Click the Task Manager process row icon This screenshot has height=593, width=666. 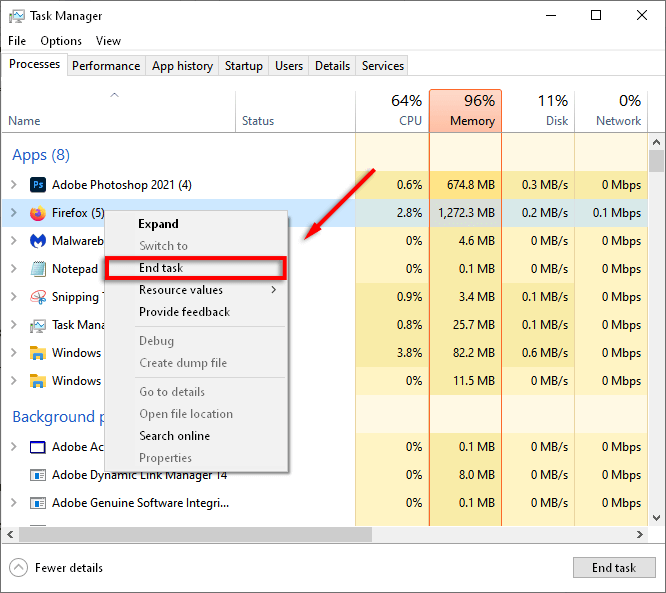tap(38, 325)
